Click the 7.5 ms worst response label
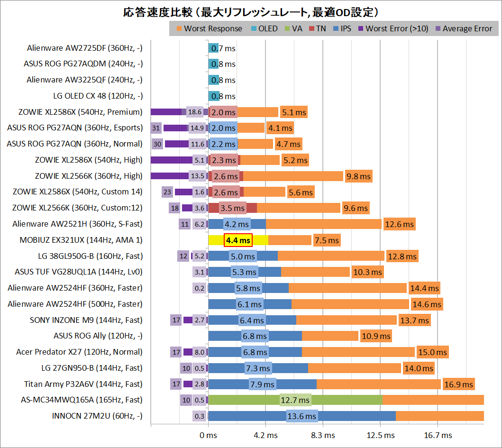Viewport: 502px width, 448px height. [x=327, y=240]
